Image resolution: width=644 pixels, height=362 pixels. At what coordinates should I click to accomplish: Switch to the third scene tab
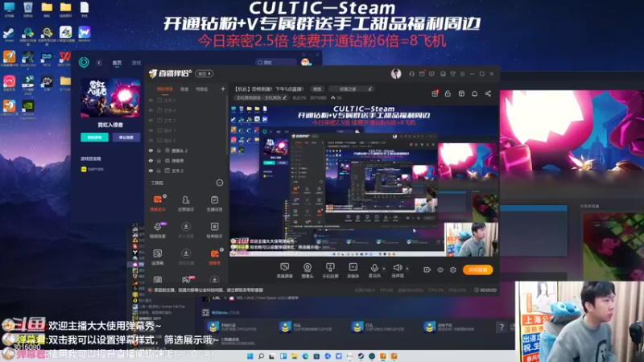[x=202, y=89]
